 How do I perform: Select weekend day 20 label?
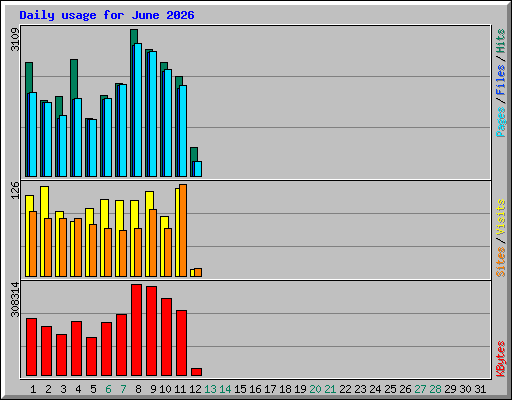click(x=315, y=389)
